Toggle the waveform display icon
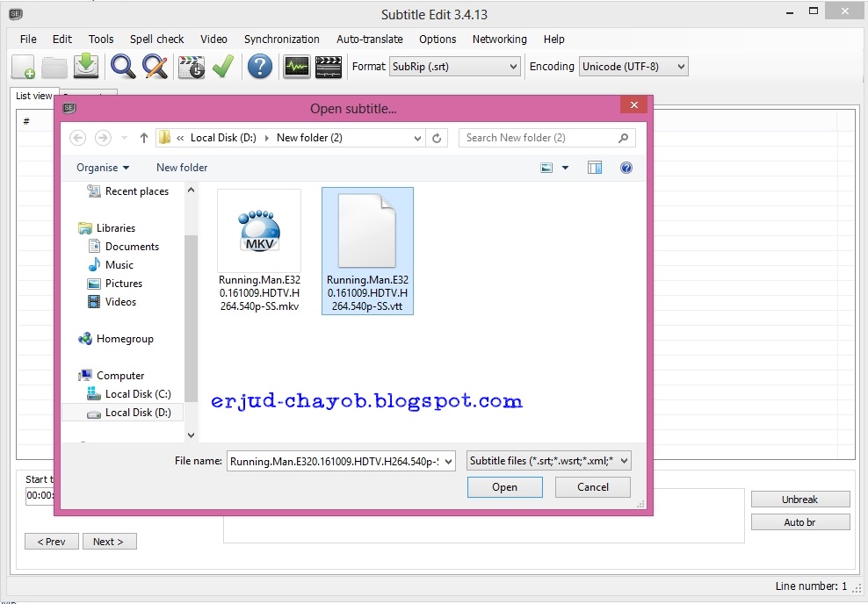 [x=297, y=67]
